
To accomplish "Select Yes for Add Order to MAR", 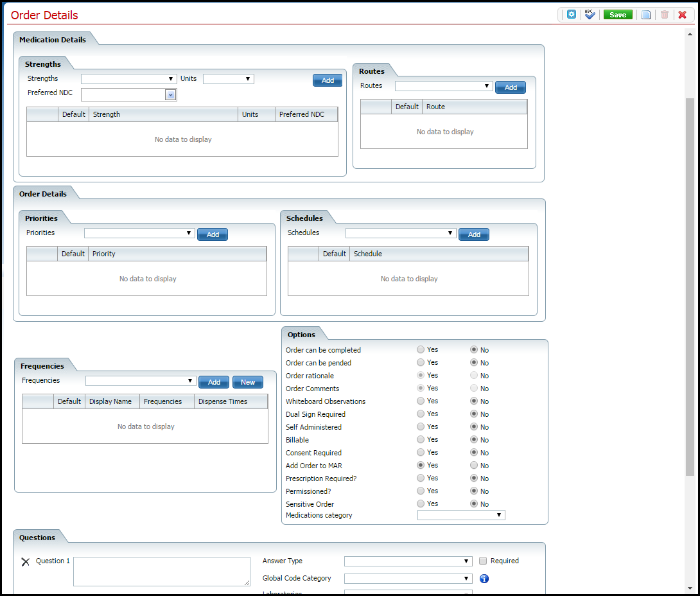I will 421,466.
